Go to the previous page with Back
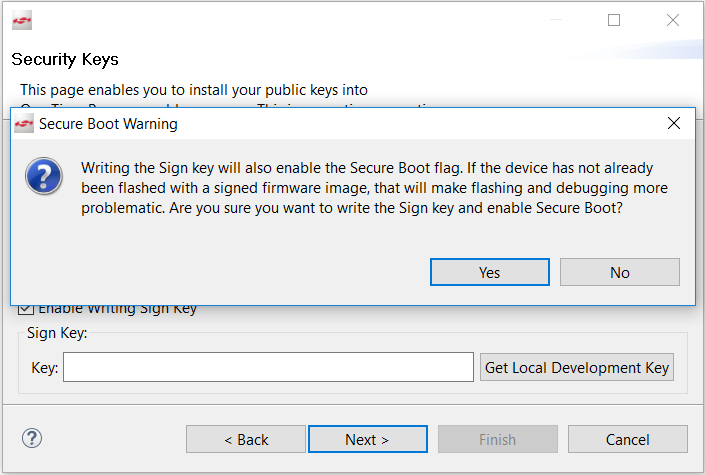The height and width of the screenshot is (475, 705). pos(246,439)
